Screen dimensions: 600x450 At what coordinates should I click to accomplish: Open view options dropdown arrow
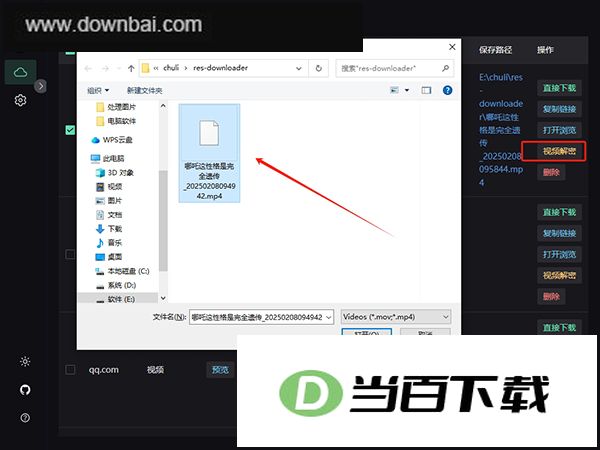point(407,90)
